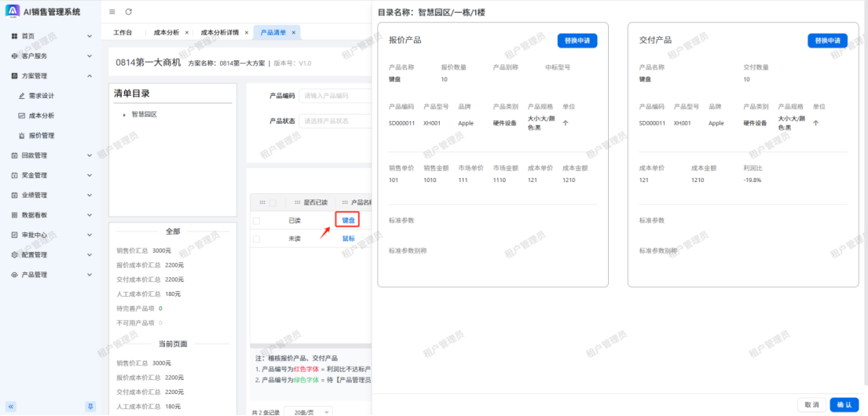Open the 产品状态 dropdown

(334, 121)
